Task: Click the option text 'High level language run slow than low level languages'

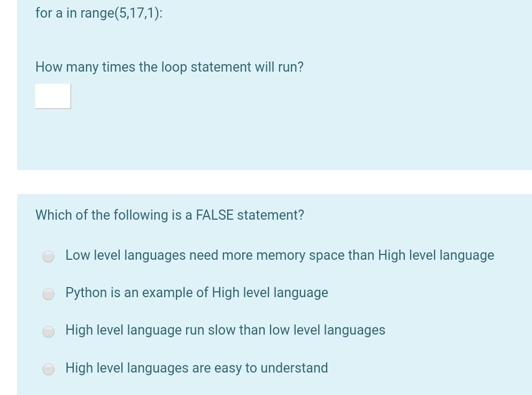Action: click(225, 330)
